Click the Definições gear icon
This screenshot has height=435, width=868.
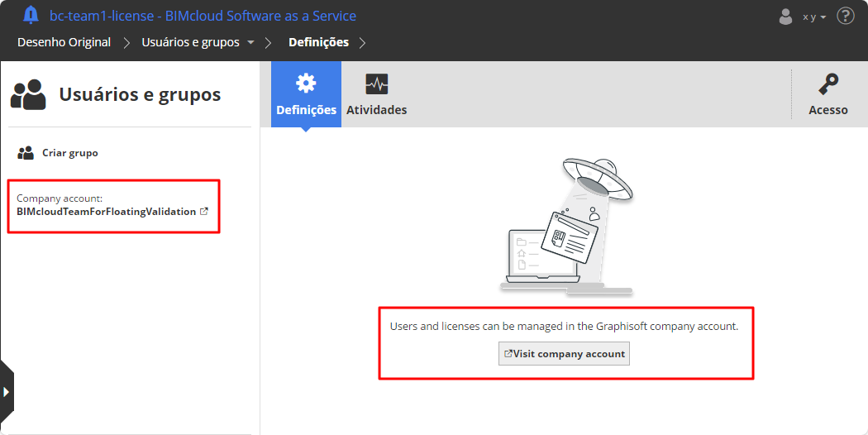(306, 84)
